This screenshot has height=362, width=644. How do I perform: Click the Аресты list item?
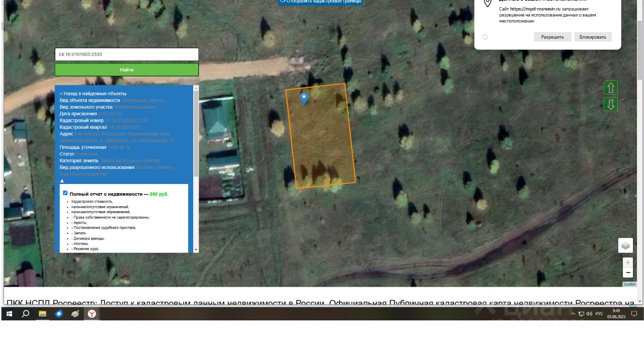79,223
